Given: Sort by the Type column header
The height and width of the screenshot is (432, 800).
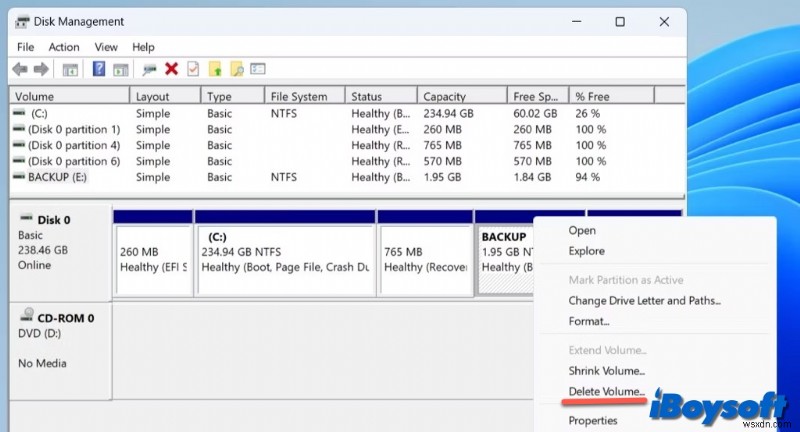Looking at the screenshot, I should point(233,96).
